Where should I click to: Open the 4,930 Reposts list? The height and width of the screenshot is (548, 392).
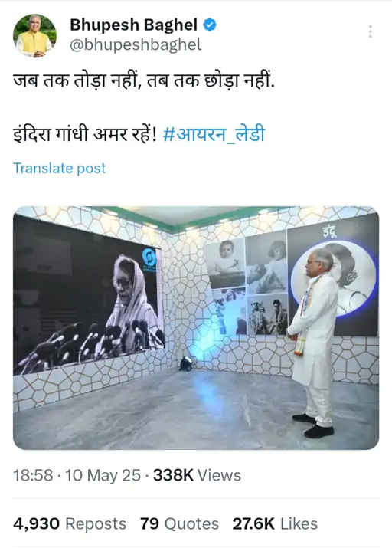click(x=70, y=524)
